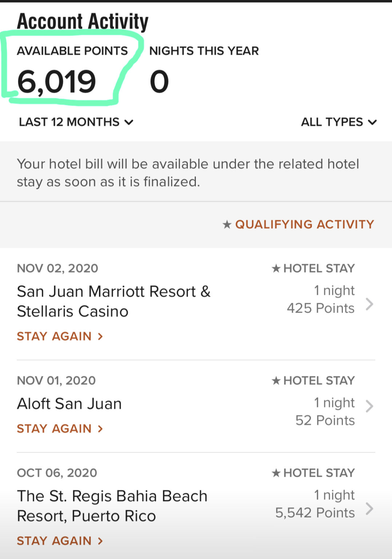Viewport: 392px width, 559px height.
Task: Tap Stay Again for St. Regis Bahia Beach
Action: click(60, 541)
